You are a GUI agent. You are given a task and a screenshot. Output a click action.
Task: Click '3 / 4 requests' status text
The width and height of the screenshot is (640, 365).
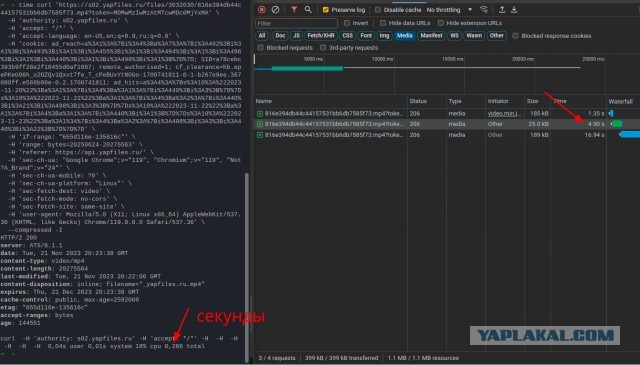(277, 358)
